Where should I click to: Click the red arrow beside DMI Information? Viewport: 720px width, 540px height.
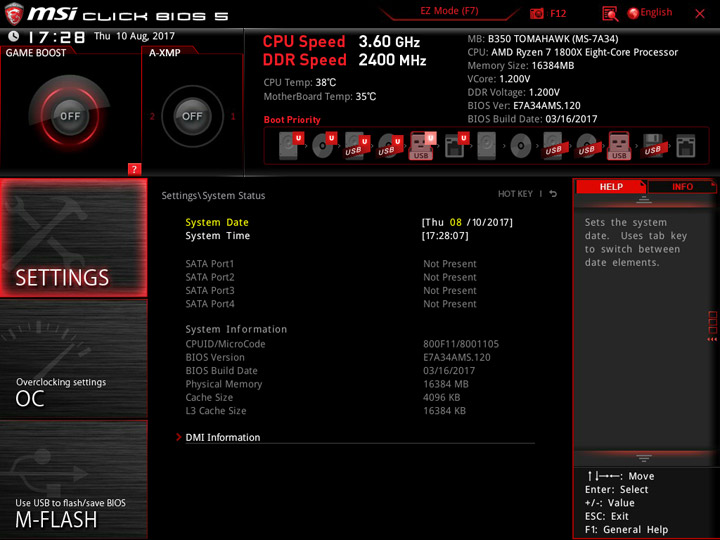[x=179, y=437]
